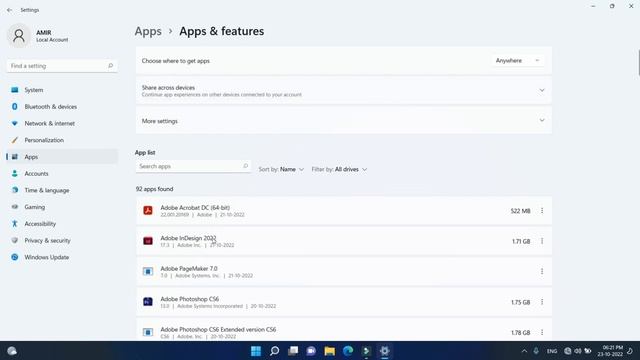Click the Settings gear on taskbar
This screenshot has height=360, width=640.
(384, 351)
